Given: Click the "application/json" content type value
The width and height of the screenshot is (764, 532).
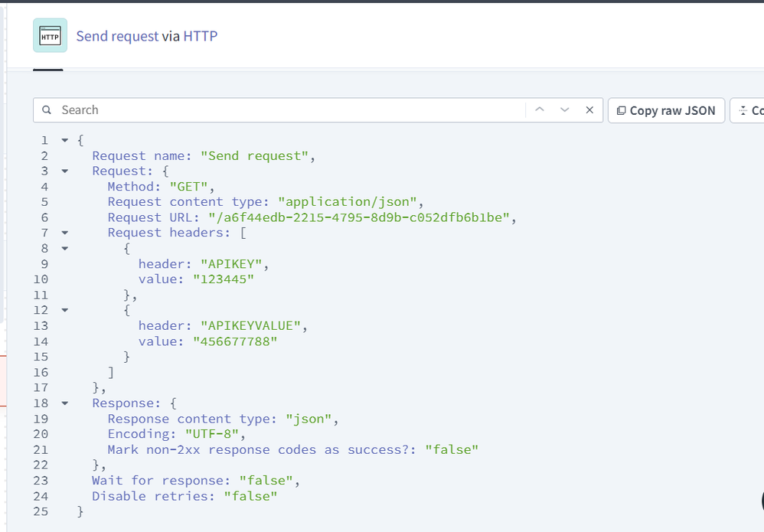Looking at the screenshot, I should [x=348, y=202].
